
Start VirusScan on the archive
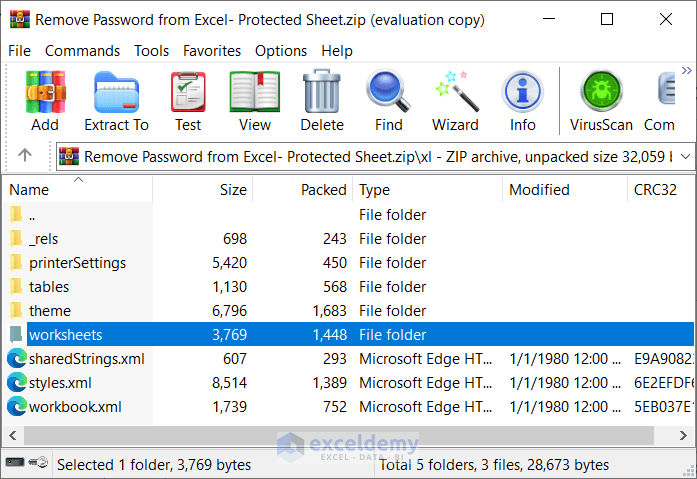tap(601, 101)
